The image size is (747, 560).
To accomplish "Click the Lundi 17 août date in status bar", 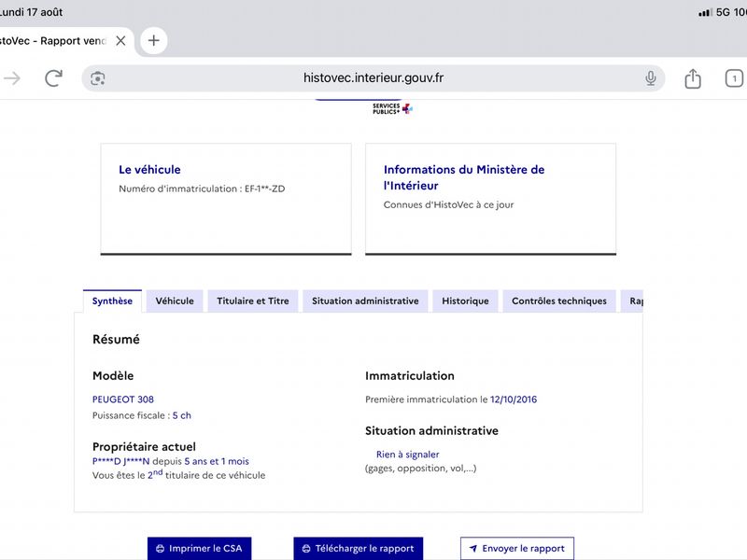I will click(32, 12).
